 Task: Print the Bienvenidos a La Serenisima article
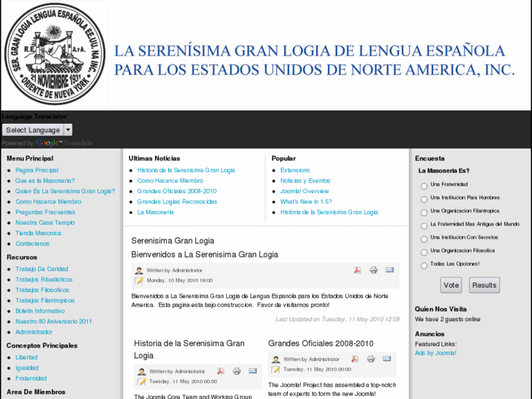(373, 270)
